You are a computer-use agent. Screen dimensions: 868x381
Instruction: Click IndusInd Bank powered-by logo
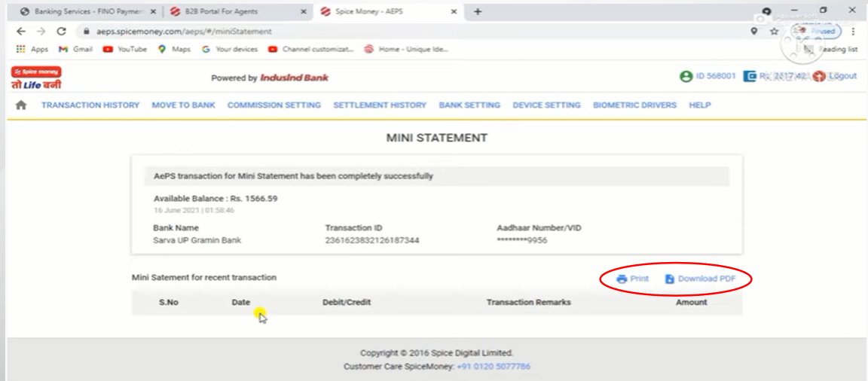294,78
